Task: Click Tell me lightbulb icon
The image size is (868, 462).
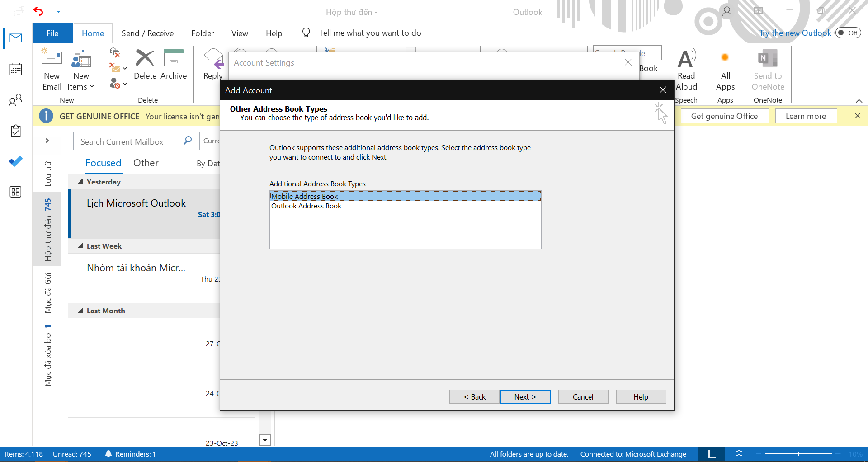Action: point(306,33)
